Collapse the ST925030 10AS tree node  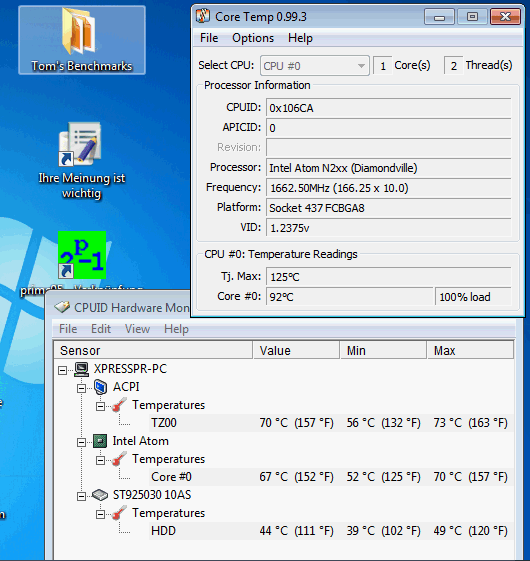coord(82,497)
